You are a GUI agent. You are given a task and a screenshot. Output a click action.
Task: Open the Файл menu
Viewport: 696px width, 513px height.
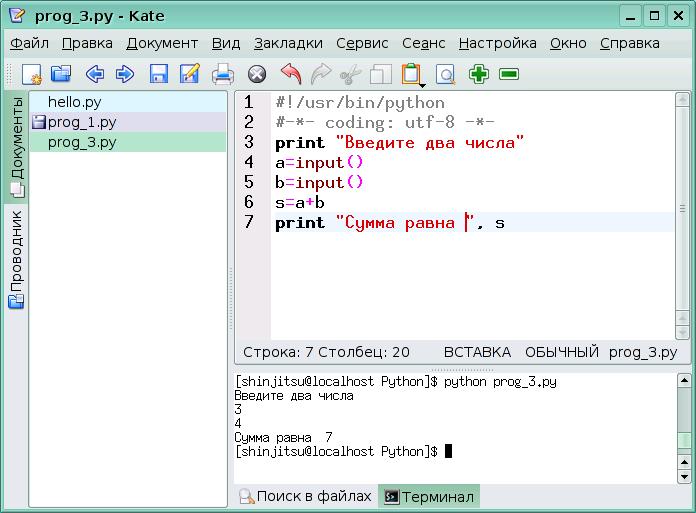point(30,43)
